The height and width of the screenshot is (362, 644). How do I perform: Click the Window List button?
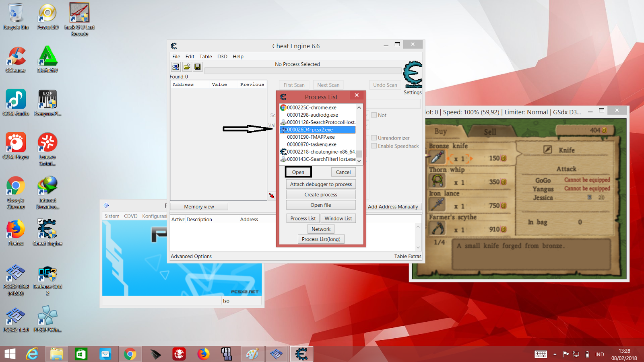(x=338, y=218)
